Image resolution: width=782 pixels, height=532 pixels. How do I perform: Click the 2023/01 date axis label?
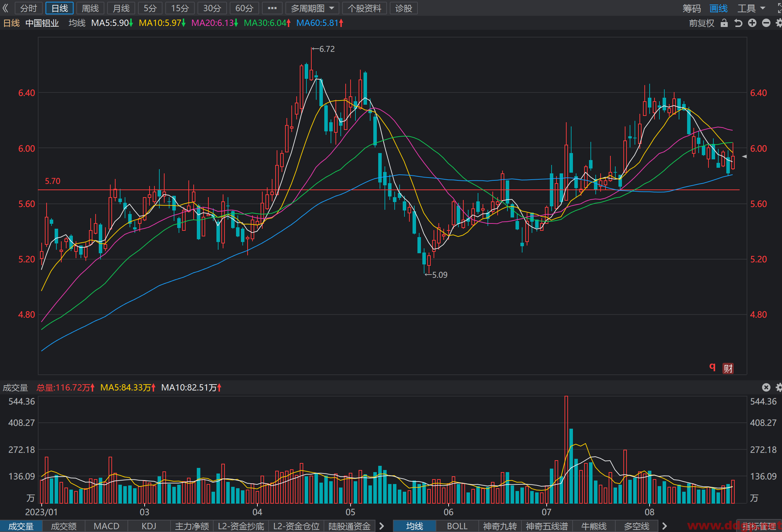coord(41,512)
